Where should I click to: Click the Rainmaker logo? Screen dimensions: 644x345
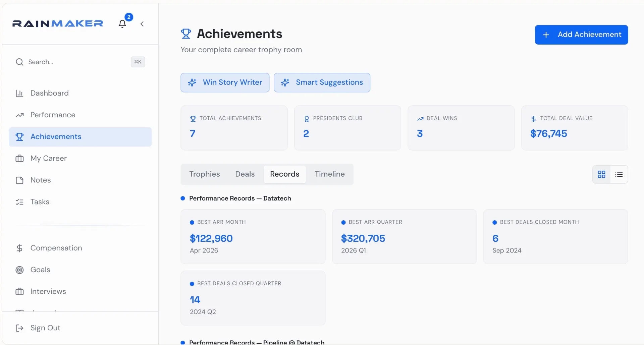pos(58,23)
